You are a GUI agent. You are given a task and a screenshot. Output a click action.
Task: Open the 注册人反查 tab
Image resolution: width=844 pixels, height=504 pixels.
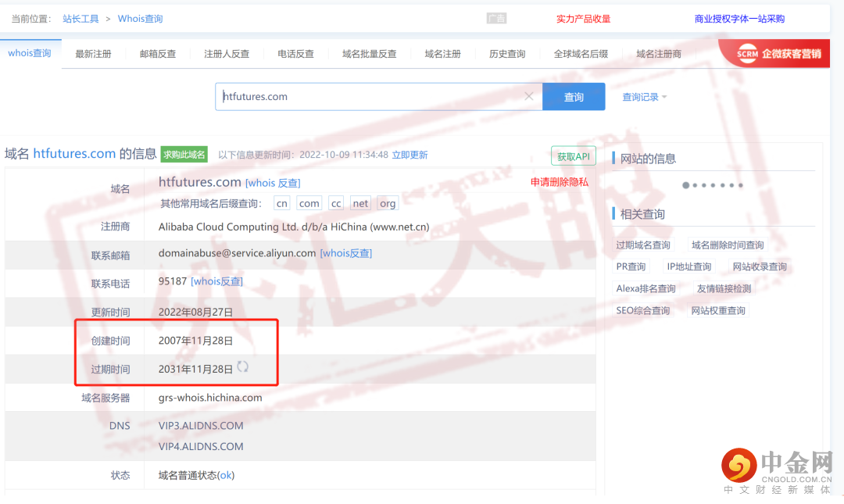227,54
